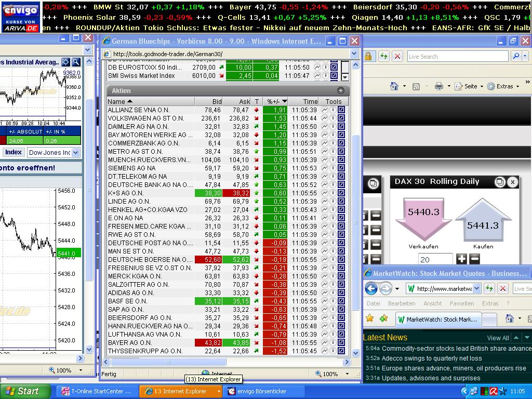The image size is (532, 399).
Task: Click red stop icon beside Live Search
Action: [x=397, y=56]
